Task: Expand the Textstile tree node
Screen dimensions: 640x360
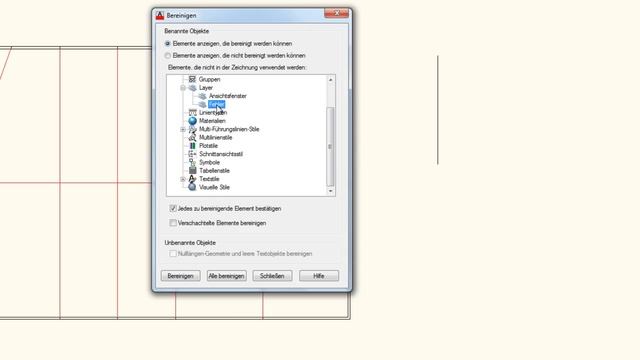Action: [183, 179]
